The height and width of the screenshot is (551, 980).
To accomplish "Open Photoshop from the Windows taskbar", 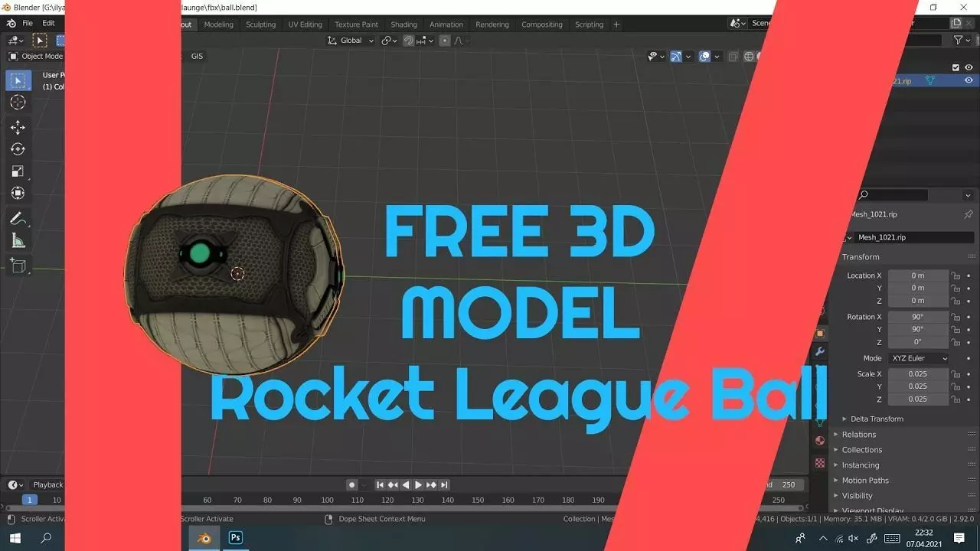I will pyautogui.click(x=236, y=538).
